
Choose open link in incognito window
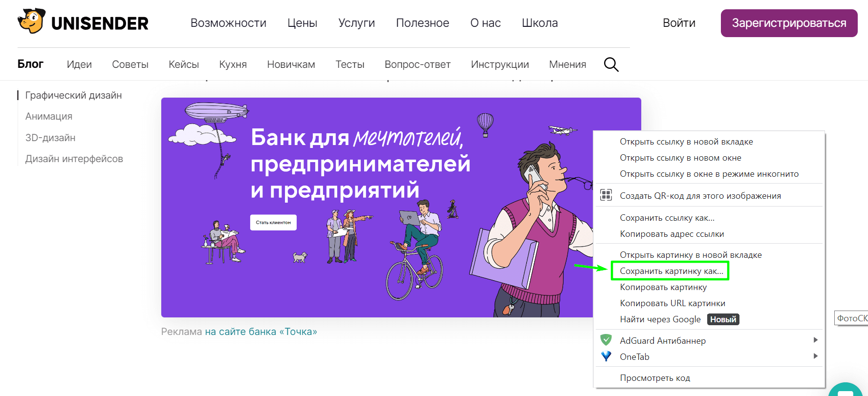pyautogui.click(x=709, y=174)
